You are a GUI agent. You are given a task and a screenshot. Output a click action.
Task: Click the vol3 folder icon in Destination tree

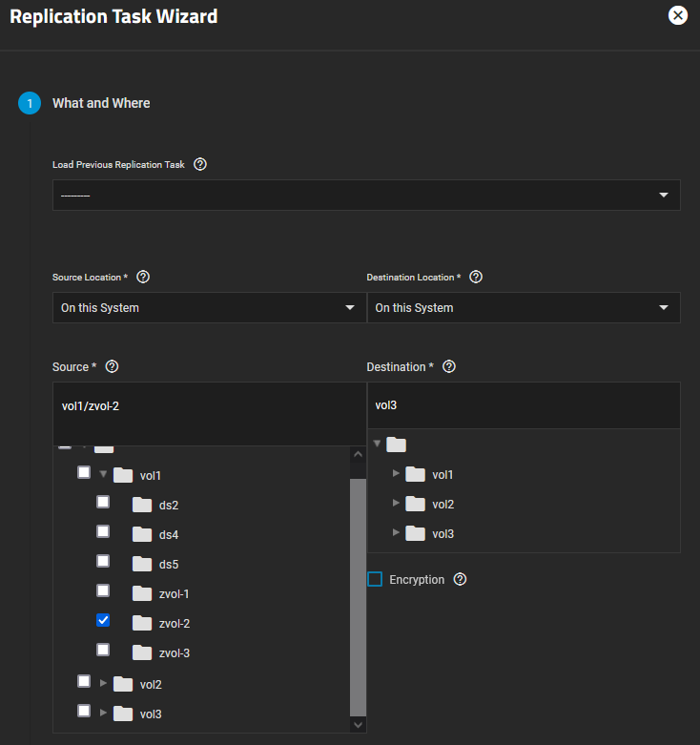coord(415,533)
